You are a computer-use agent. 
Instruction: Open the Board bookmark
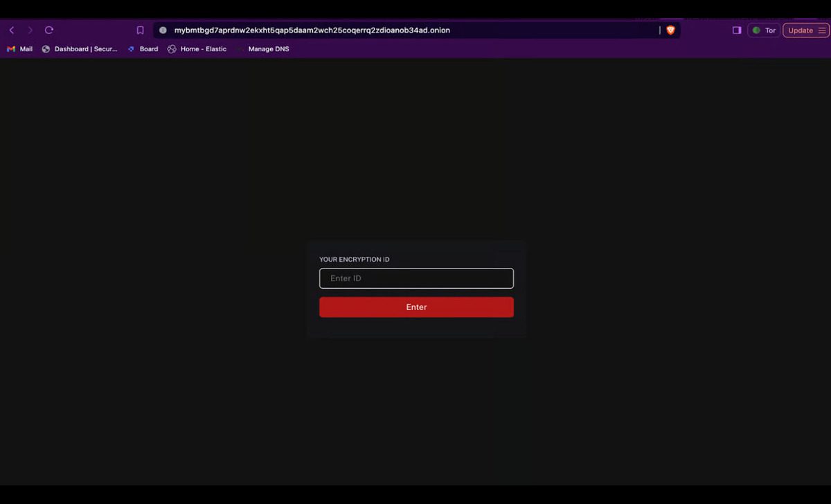click(x=148, y=49)
